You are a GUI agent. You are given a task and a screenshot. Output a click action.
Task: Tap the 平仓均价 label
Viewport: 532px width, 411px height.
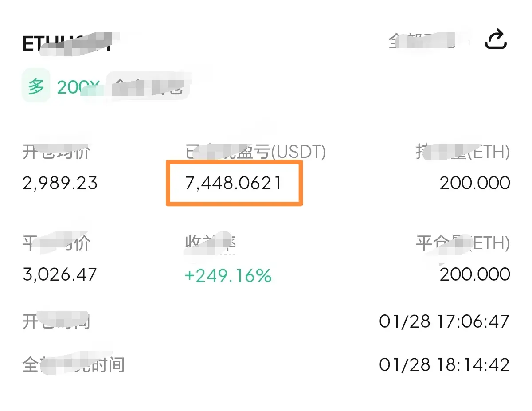(x=56, y=243)
